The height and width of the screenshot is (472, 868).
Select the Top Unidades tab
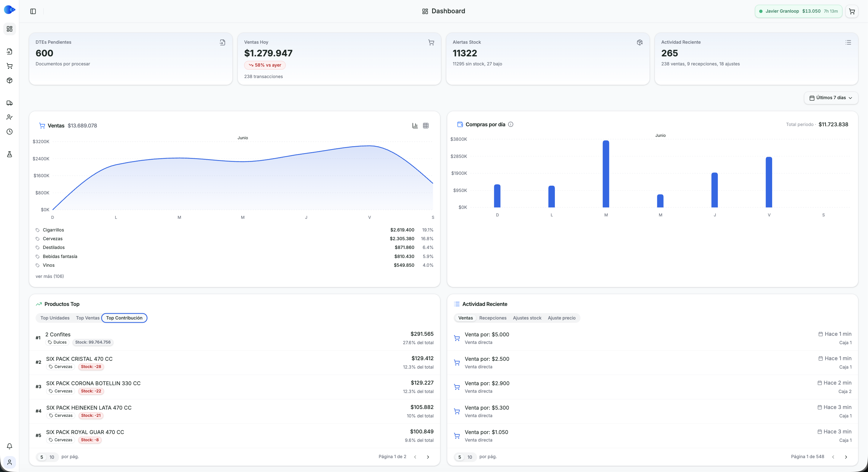pos(55,318)
